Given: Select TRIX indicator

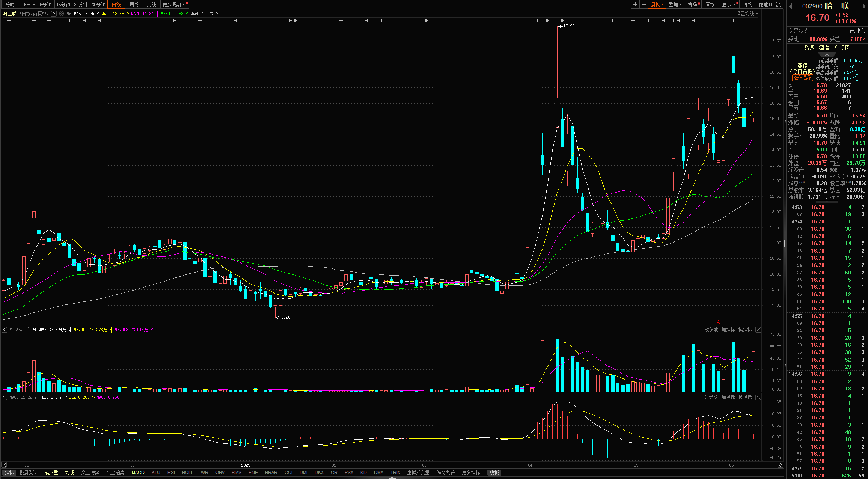Looking at the screenshot, I should click(x=395, y=473).
